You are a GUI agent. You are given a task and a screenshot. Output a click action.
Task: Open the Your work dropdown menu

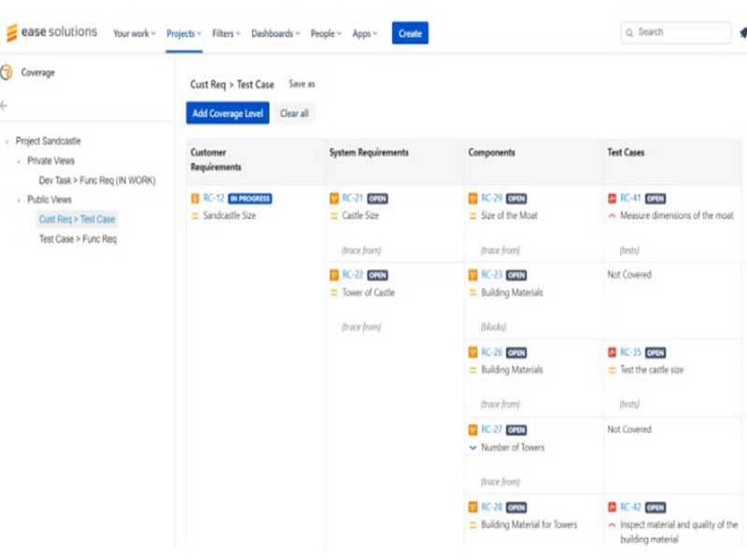click(x=134, y=34)
